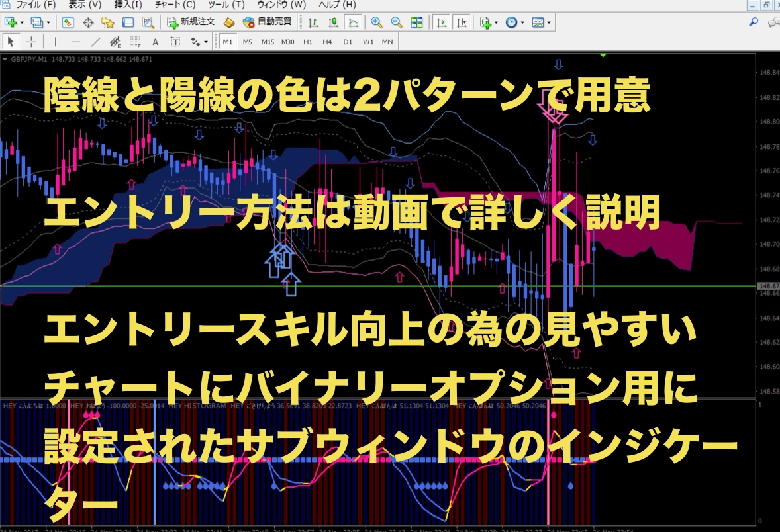Switch to the H4 timeframe
This screenshot has height=532, width=780.
(x=327, y=42)
